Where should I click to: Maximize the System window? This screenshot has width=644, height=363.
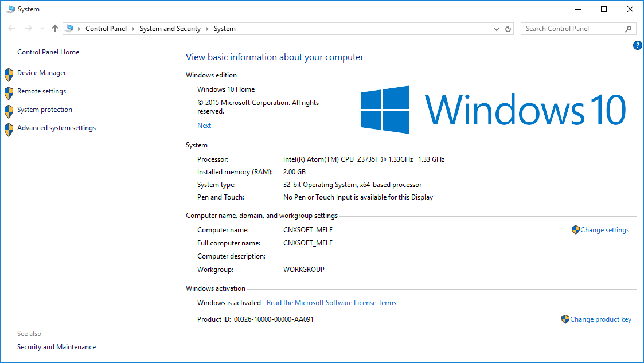click(604, 9)
